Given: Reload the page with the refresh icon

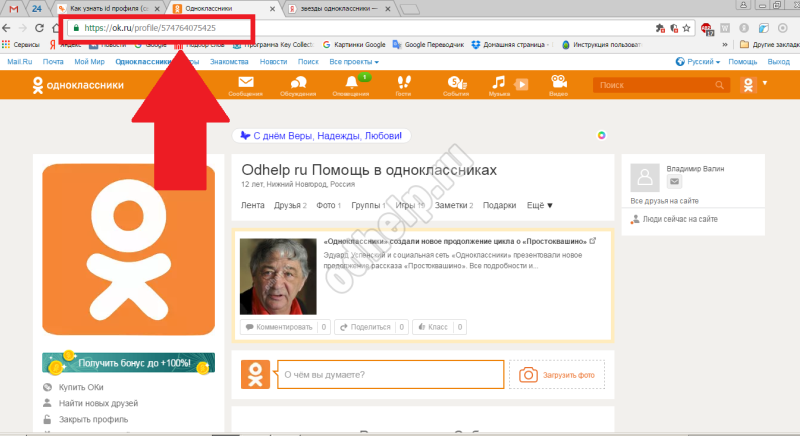Looking at the screenshot, I should pyautogui.click(x=39, y=28).
